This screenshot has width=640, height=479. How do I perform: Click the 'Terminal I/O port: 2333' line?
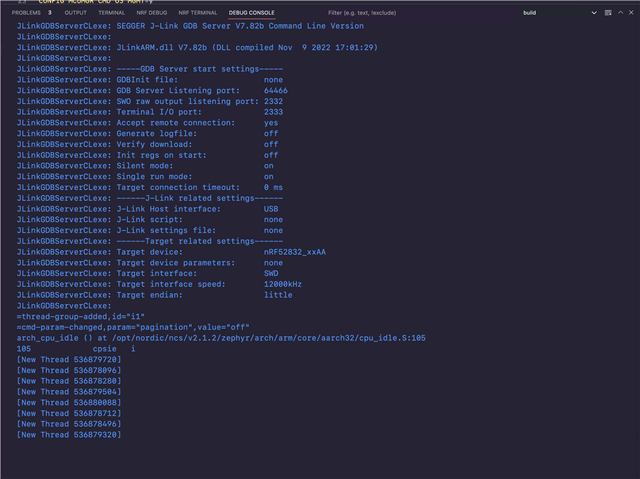[x=150, y=112]
